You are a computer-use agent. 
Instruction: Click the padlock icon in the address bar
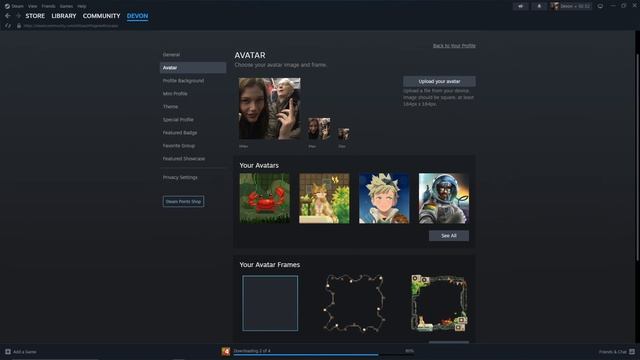coord(19,26)
